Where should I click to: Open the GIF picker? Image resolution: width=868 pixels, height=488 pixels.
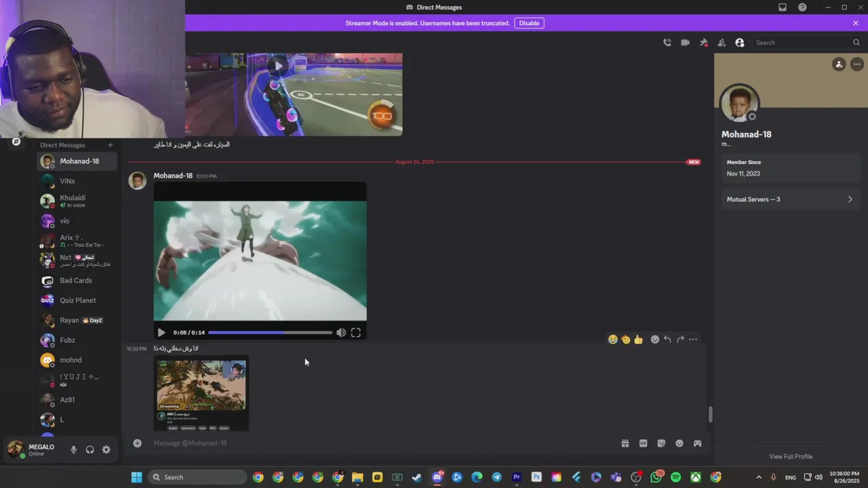(644, 443)
